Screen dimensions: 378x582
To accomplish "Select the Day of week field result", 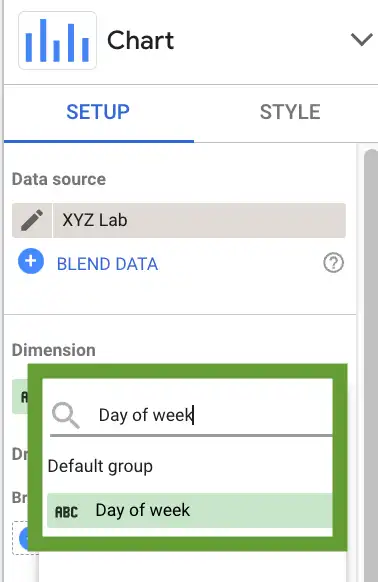I will tap(189, 510).
